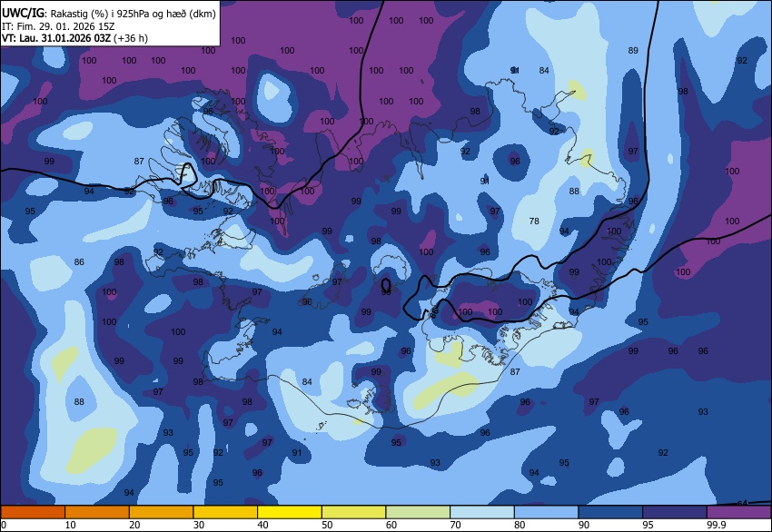Select the 30–40 legend color block
Image resolution: width=772 pixels, height=532 pixels.
pos(225,512)
